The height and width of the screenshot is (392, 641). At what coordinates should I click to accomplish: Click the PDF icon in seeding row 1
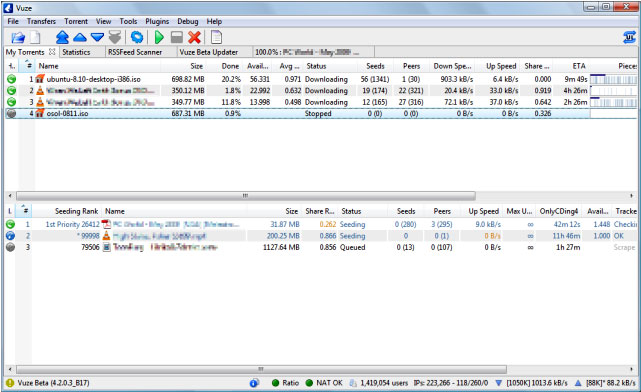(x=106, y=224)
